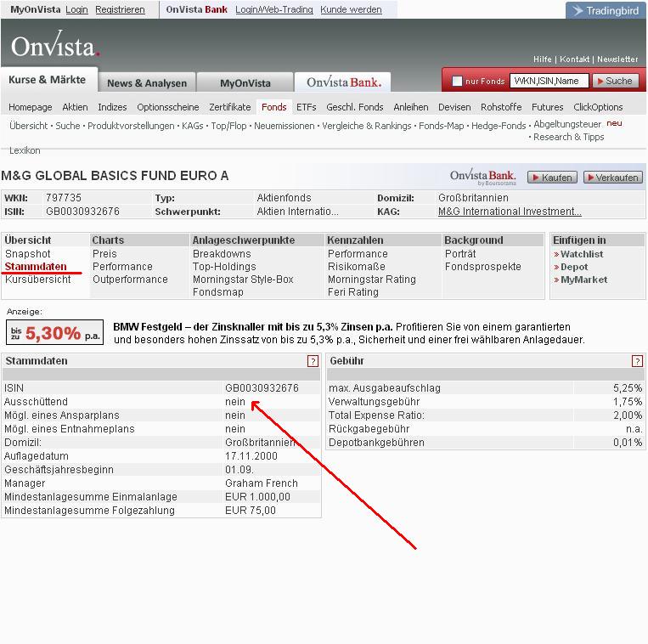Image resolution: width=648 pixels, height=644 pixels.
Task: Open the Top-Holdings link
Action: pos(224,267)
